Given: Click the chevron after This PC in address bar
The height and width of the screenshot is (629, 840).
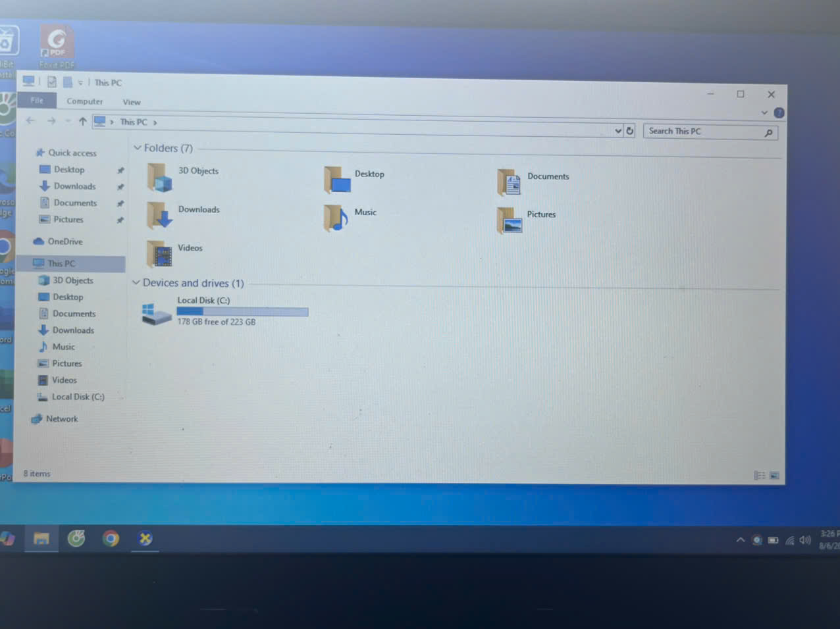Looking at the screenshot, I should pyautogui.click(x=155, y=122).
